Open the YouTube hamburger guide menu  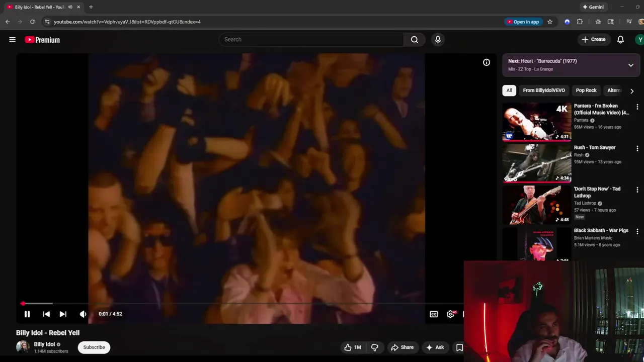pyautogui.click(x=12, y=40)
